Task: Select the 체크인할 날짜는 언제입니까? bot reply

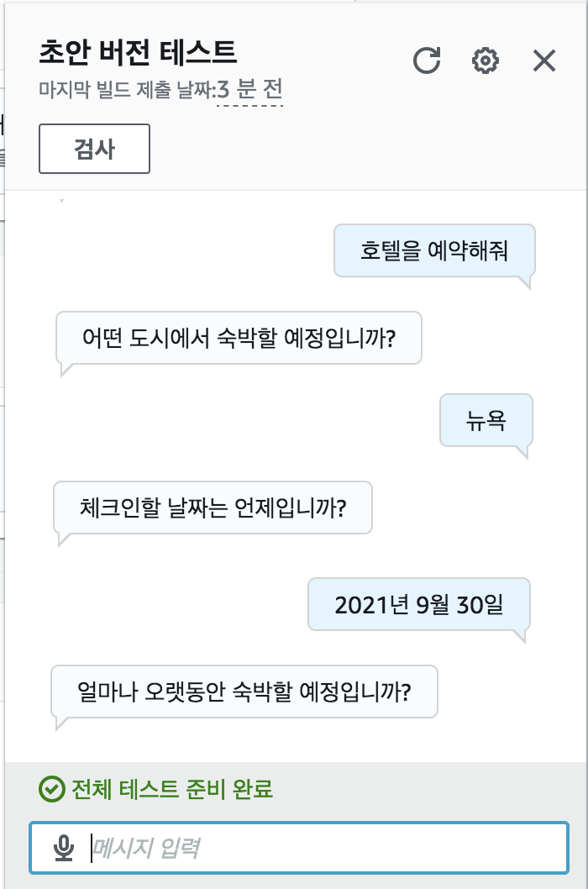Action: [213, 508]
